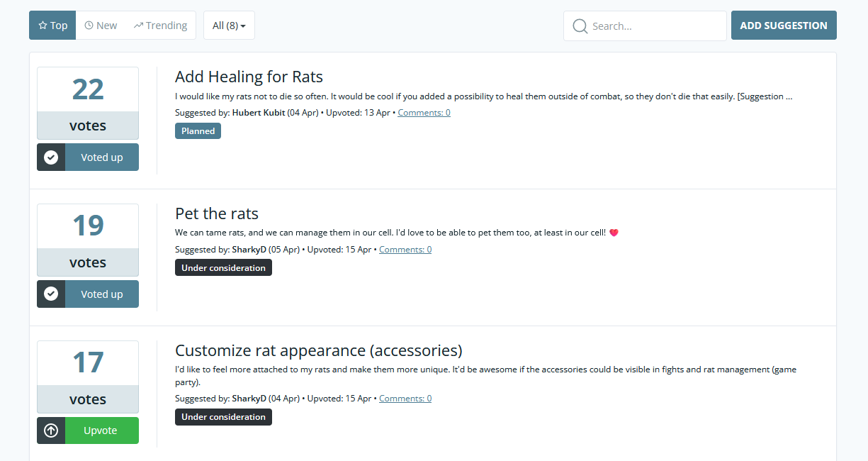Toggle Voted up on Add Healing for Rats
The image size is (868, 461).
88,157
